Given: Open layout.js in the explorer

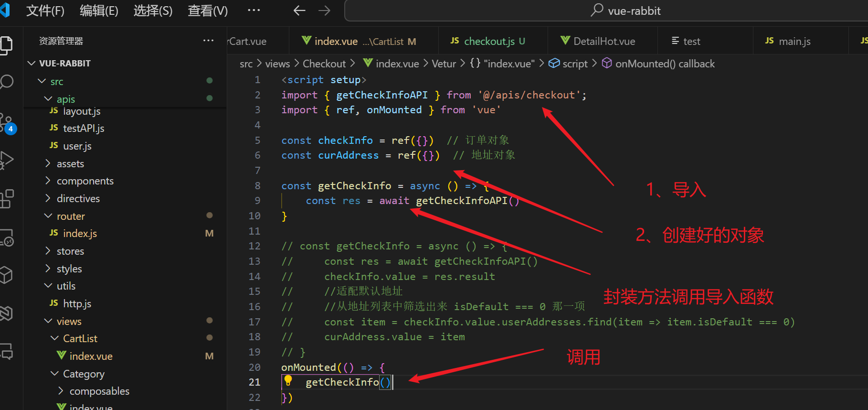Looking at the screenshot, I should tap(125, 111).
